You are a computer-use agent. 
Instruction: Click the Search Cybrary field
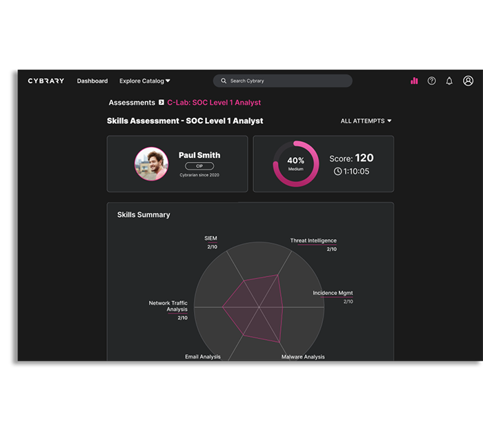tap(282, 81)
